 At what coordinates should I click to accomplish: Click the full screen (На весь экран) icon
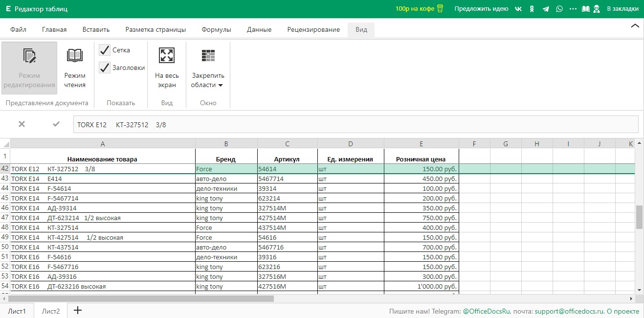click(x=167, y=55)
